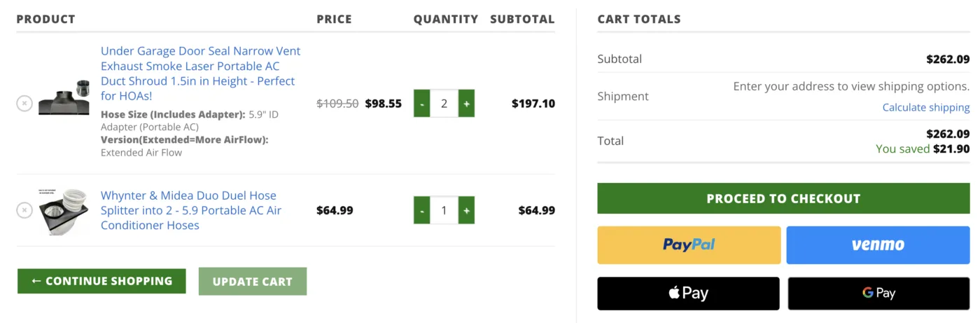980x323 pixels.
Task: Decrease quantity of Hose Splitter item
Action: 421,210
